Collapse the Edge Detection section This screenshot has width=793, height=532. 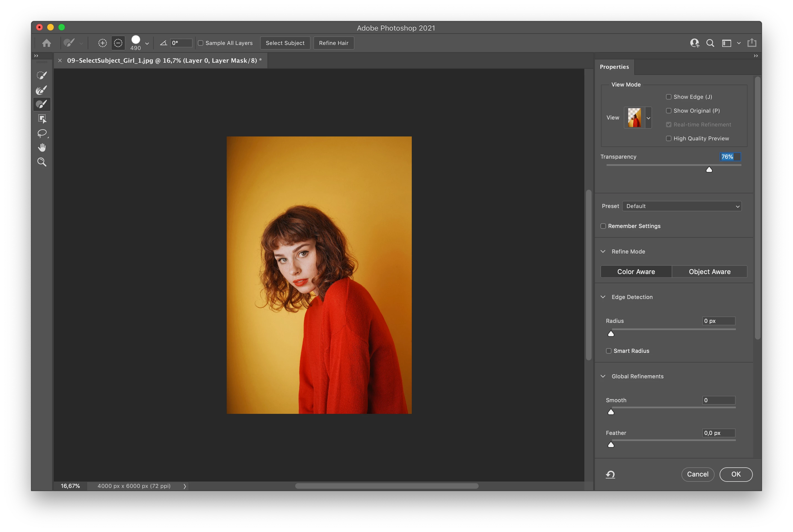pos(603,297)
